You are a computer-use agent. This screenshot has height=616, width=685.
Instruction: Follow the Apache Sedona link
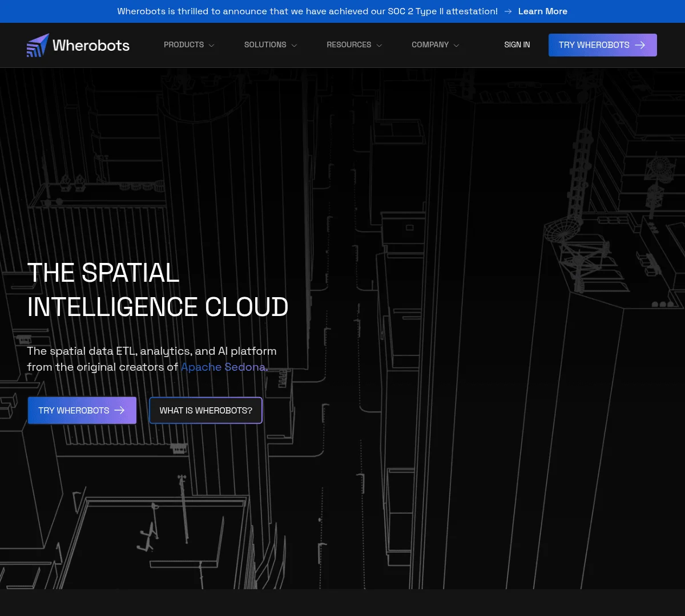point(223,367)
